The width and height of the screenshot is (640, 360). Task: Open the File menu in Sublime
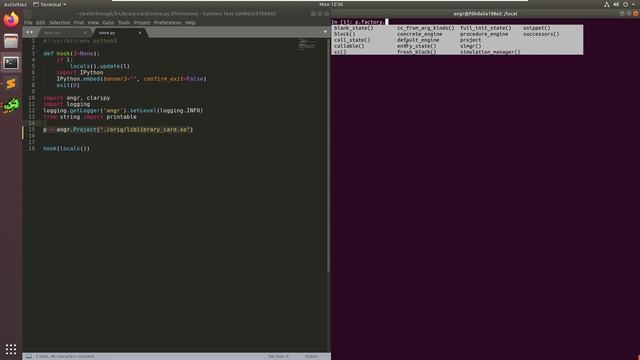[x=28, y=23]
